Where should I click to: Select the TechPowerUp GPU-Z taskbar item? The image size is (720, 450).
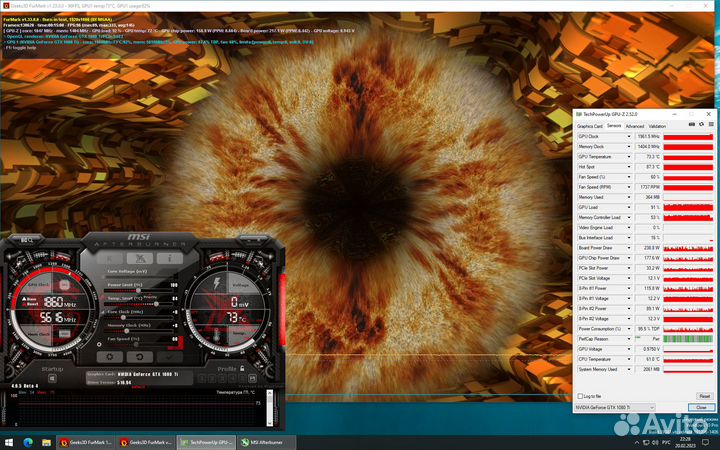point(206,443)
